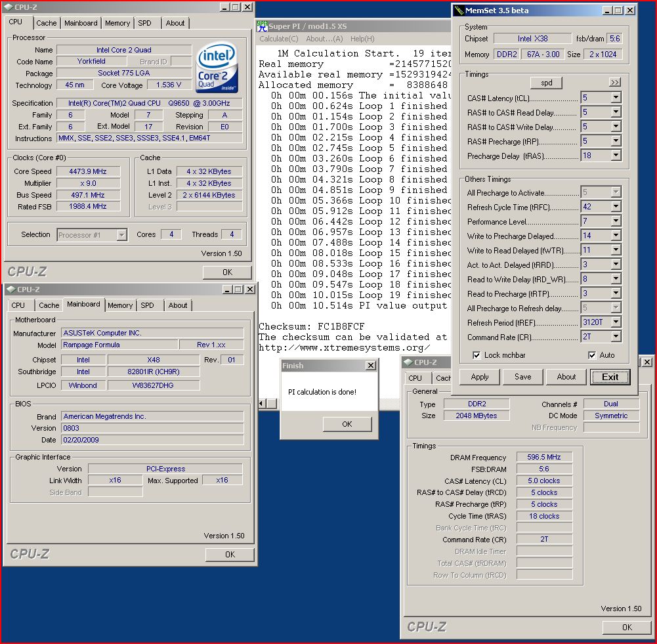
Task: Open Precharge Delay (tRAS) dropdown
Action: point(616,156)
